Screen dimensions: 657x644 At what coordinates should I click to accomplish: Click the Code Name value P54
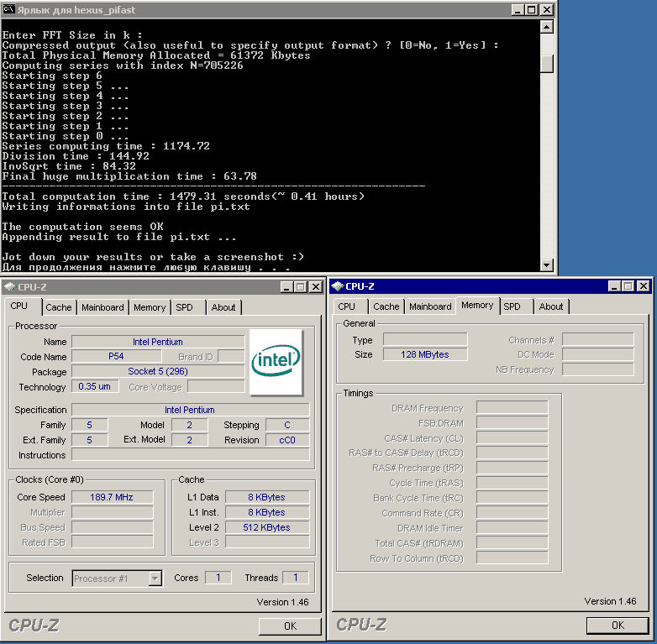pos(116,356)
